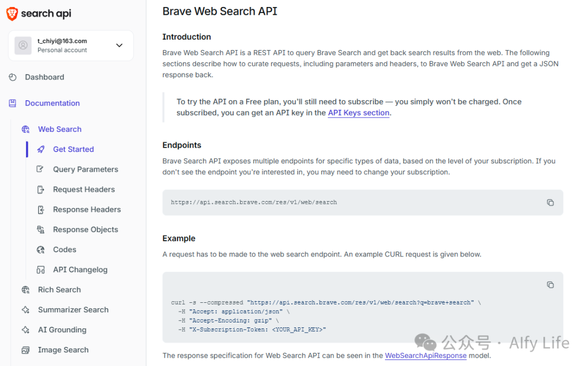Click the Documentation book icon
Image resolution: width=588 pixels, height=366 pixels.
pos(13,103)
